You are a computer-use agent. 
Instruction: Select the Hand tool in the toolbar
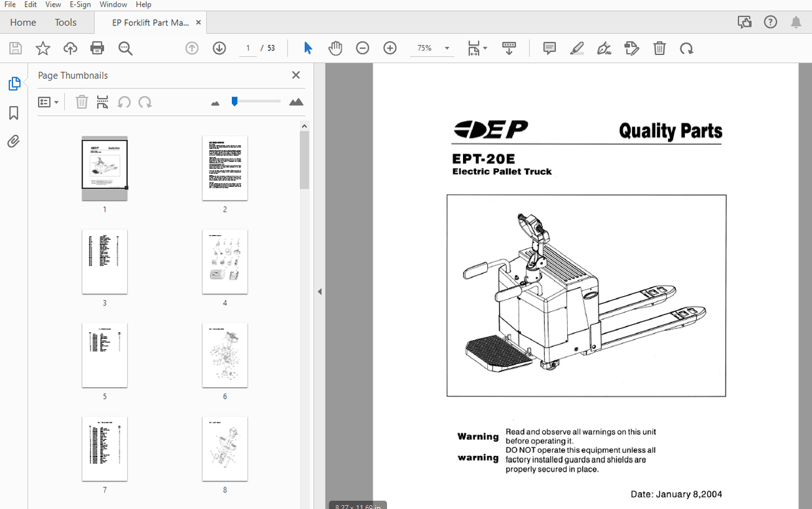335,48
